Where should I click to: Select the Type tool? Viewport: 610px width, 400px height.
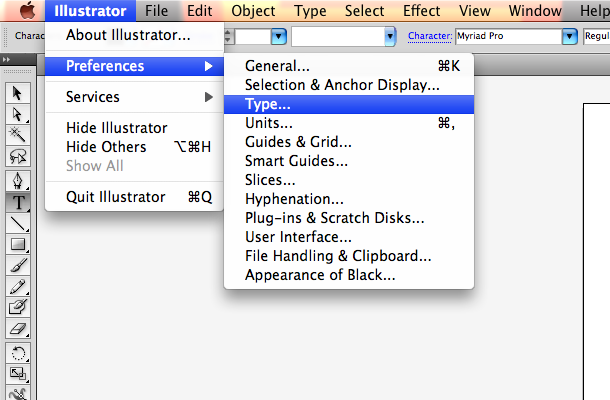[x=18, y=202]
